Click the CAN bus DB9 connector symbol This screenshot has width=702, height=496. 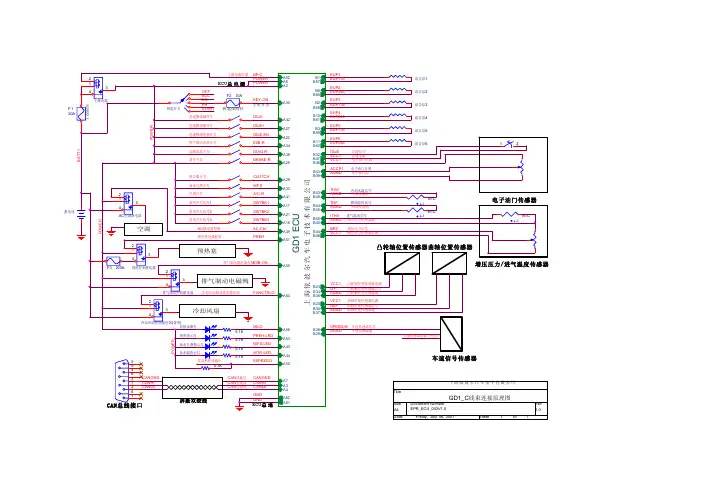click(123, 380)
